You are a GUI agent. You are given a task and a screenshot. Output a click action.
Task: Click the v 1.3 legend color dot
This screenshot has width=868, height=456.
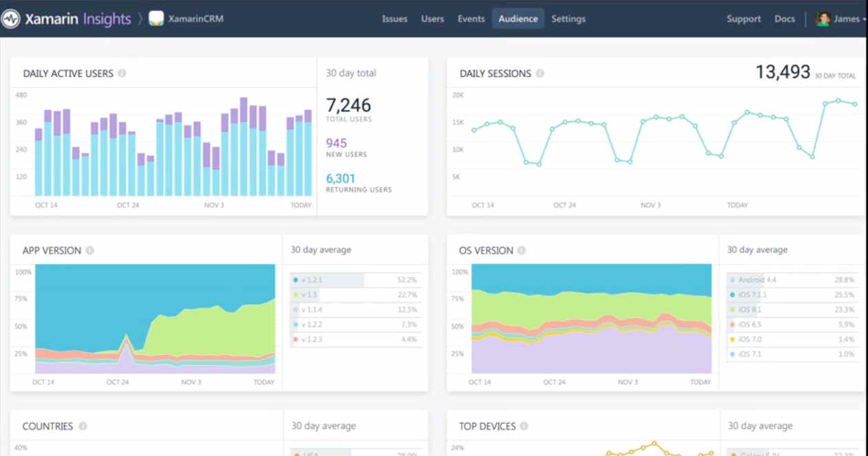295,294
